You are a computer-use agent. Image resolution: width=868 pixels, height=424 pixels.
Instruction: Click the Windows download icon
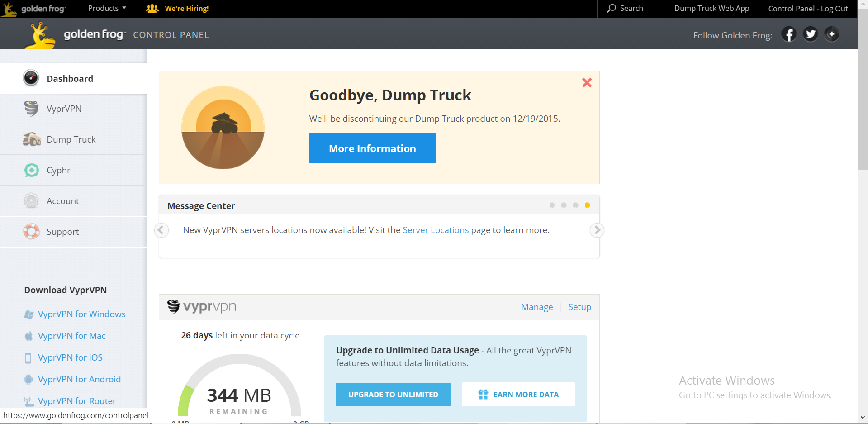click(x=28, y=314)
